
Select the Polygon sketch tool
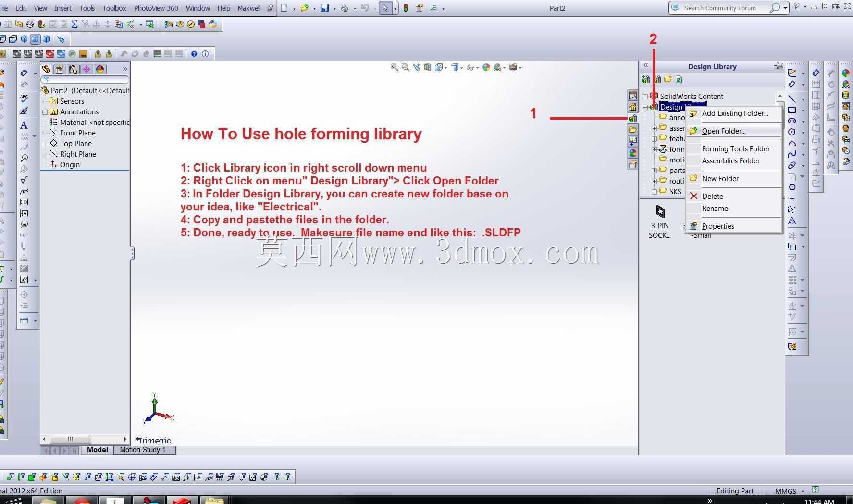click(792, 187)
